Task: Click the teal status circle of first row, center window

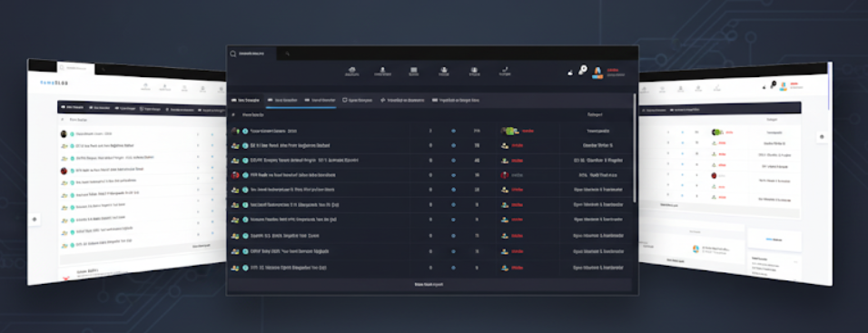Action: [x=245, y=131]
